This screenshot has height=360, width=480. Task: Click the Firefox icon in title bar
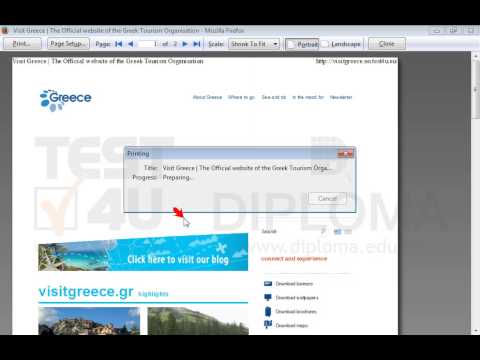pos(5,31)
